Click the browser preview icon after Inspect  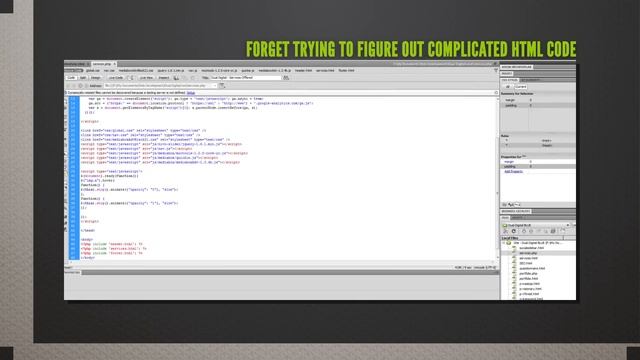point(176,78)
